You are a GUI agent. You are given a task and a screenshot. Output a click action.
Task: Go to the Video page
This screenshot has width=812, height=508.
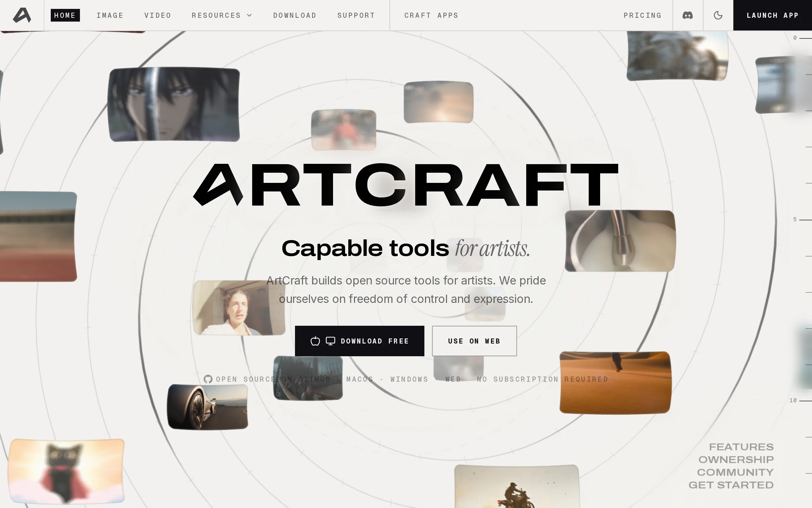[x=158, y=15]
